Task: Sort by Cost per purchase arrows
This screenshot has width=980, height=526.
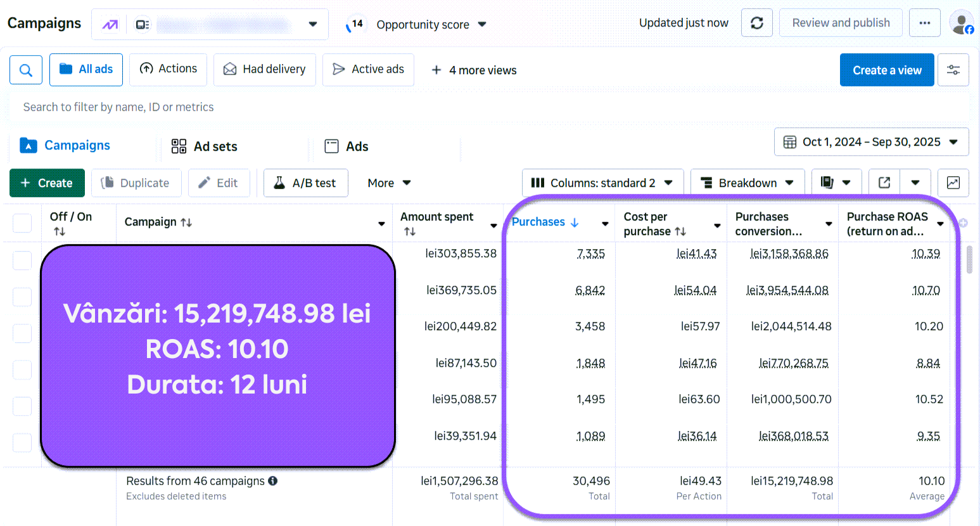Action: pos(680,231)
